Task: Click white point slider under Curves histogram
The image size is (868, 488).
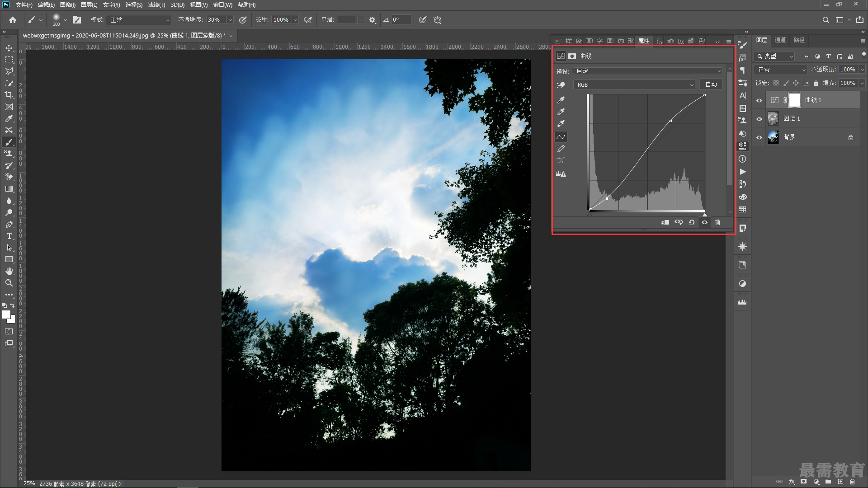Action: [x=704, y=214]
